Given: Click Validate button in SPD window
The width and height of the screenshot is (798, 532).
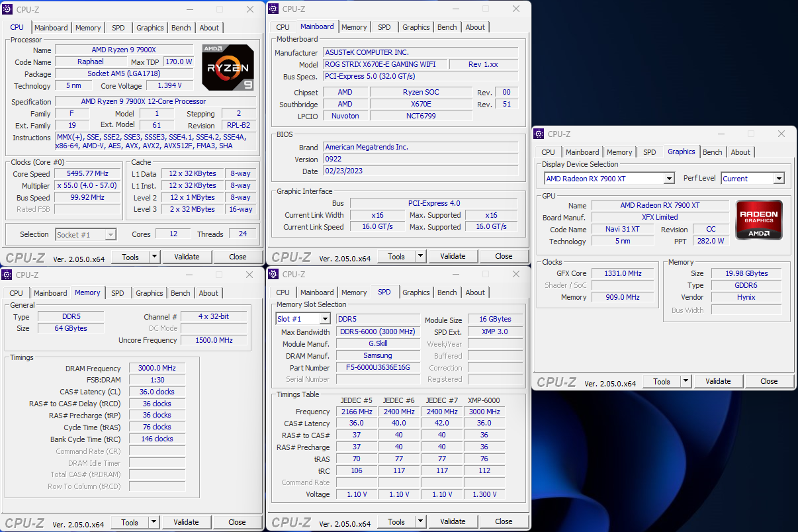Looking at the screenshot, I should (x=453, y=521).
